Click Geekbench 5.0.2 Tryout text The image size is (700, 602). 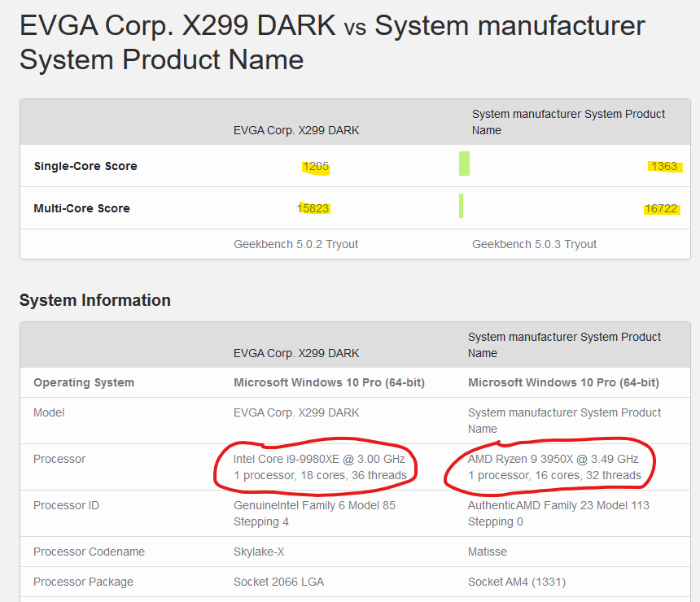[295, 244]
